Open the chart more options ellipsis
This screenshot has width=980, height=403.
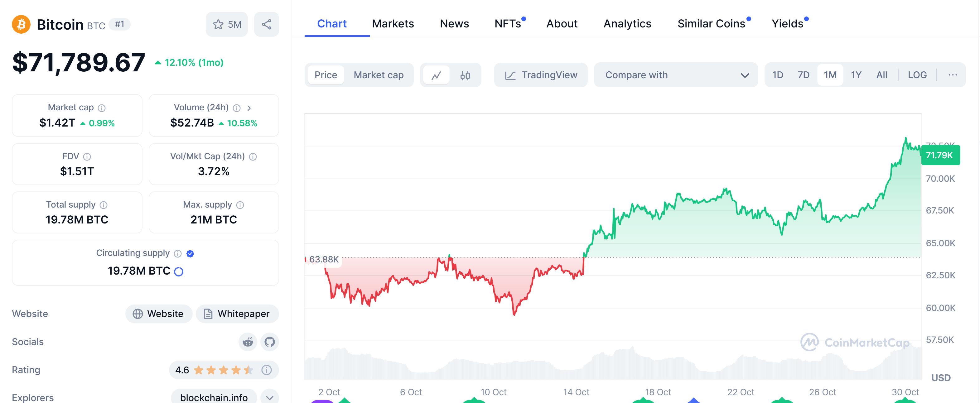[x=953, y=75]
